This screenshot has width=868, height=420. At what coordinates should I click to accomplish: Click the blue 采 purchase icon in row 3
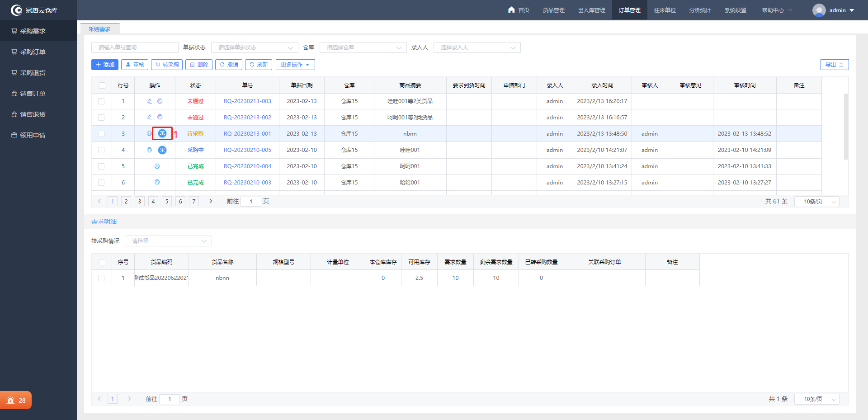click(x=162, y=133)
